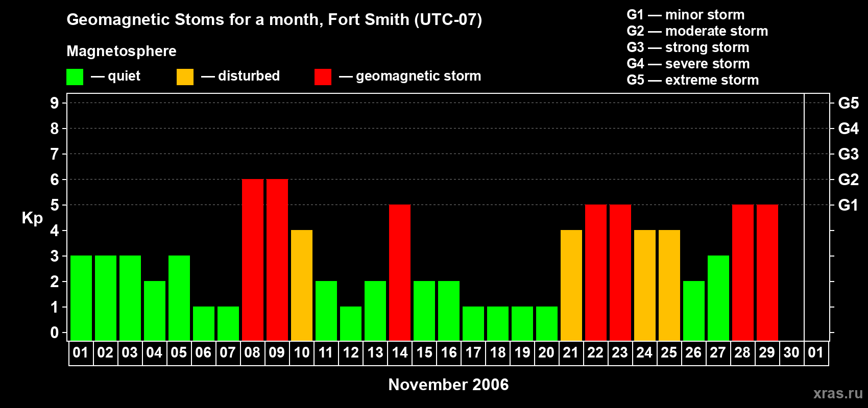The image size is (868, 408).
Task: Select the green bar for day 03
Action: pos(130,298)
